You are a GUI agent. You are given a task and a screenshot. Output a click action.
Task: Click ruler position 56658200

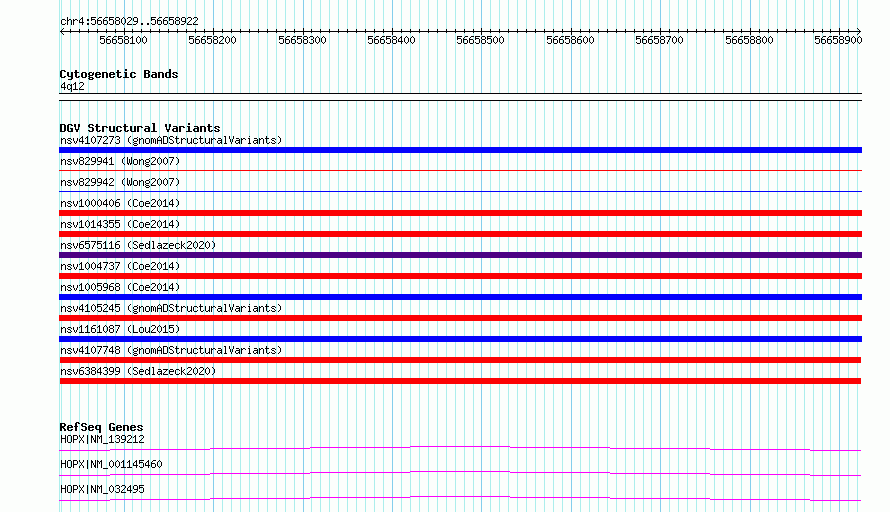212,40
